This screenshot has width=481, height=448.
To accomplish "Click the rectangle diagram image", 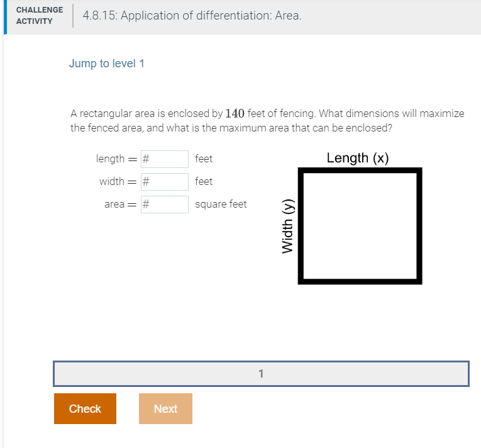I will click(x=360, y=226).
